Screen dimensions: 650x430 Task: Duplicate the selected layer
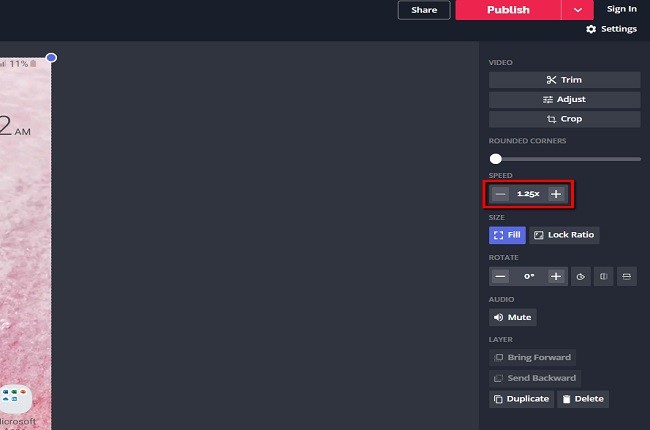click(x=520, y=398)
